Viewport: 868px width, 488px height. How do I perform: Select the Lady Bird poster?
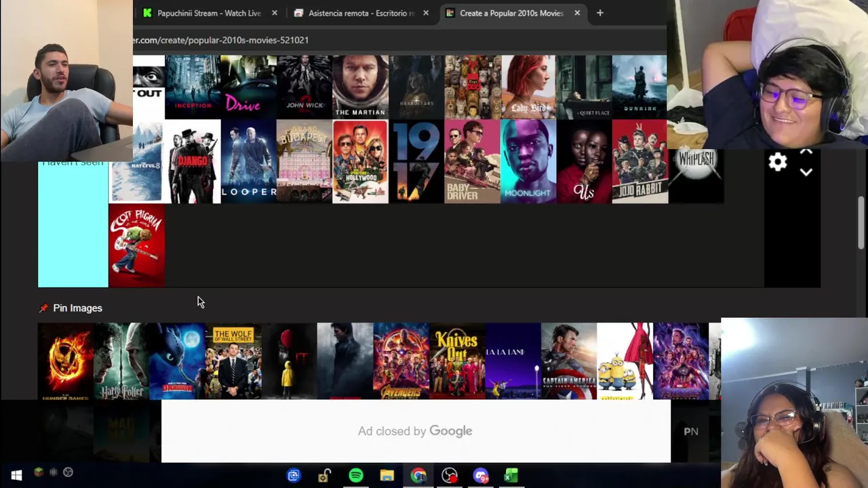click(528, 86)
